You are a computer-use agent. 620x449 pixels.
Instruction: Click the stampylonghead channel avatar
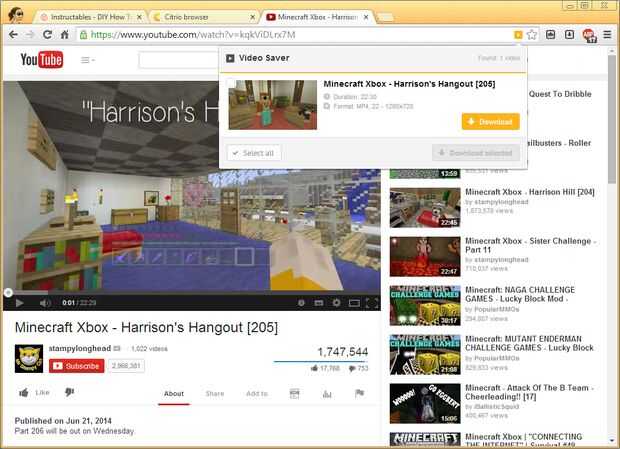coord(29,358)
